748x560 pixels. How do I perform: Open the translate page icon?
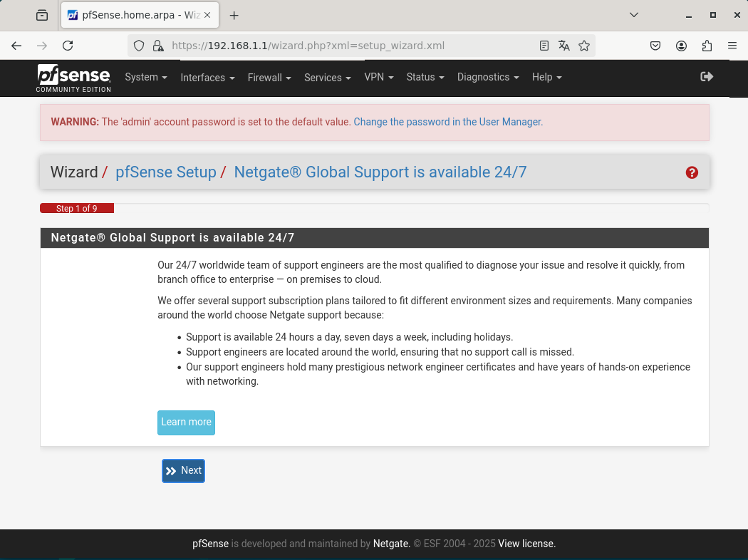coord(564,46)
